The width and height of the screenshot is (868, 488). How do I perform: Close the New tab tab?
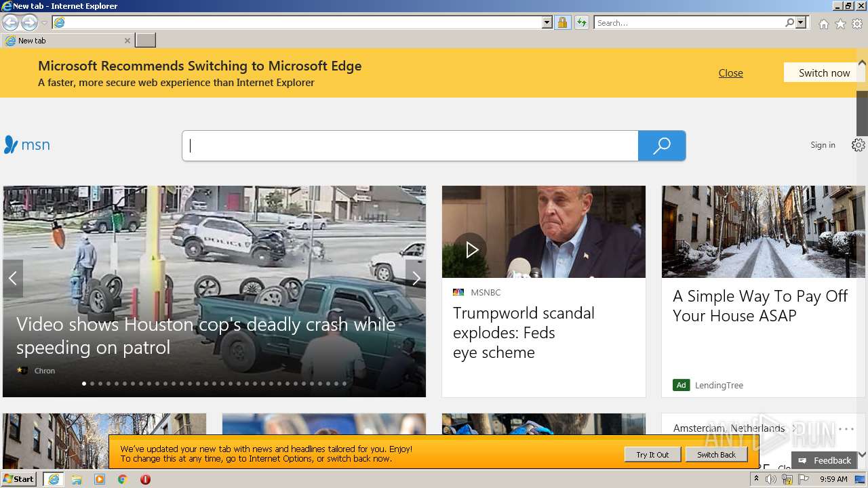pos(127,41)
